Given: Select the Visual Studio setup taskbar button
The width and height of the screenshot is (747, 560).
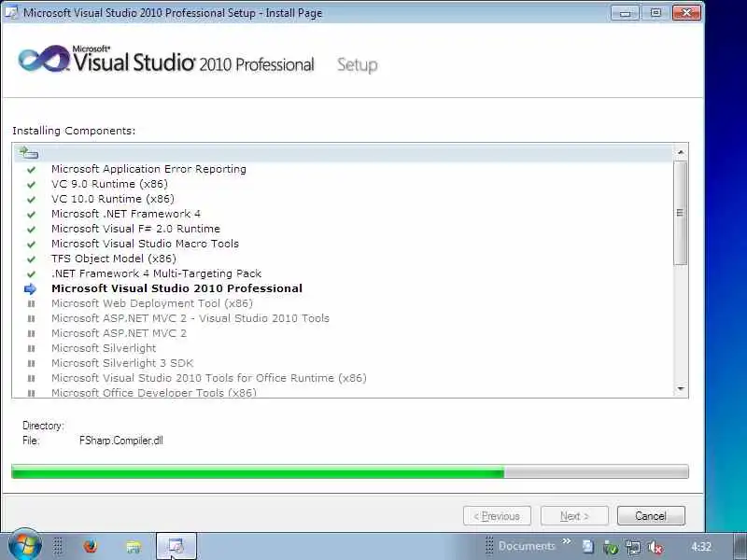Looking at the screenshot, I should point(176,546).
